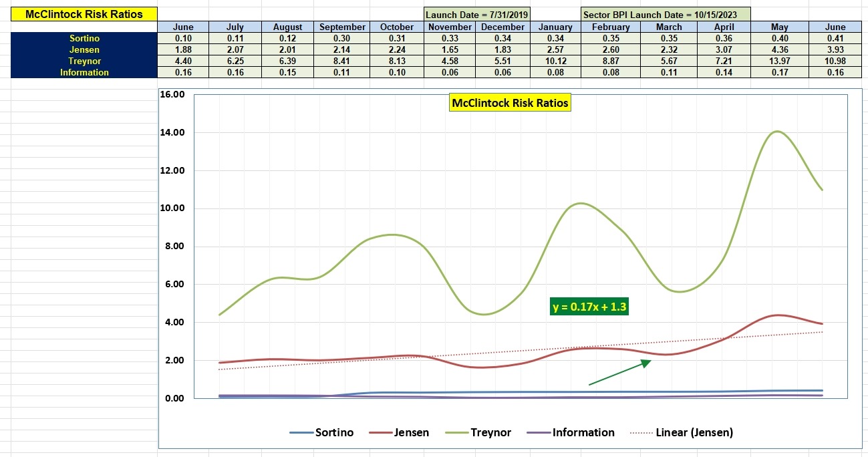Select Information August value 0.15

tap(288, 72)
